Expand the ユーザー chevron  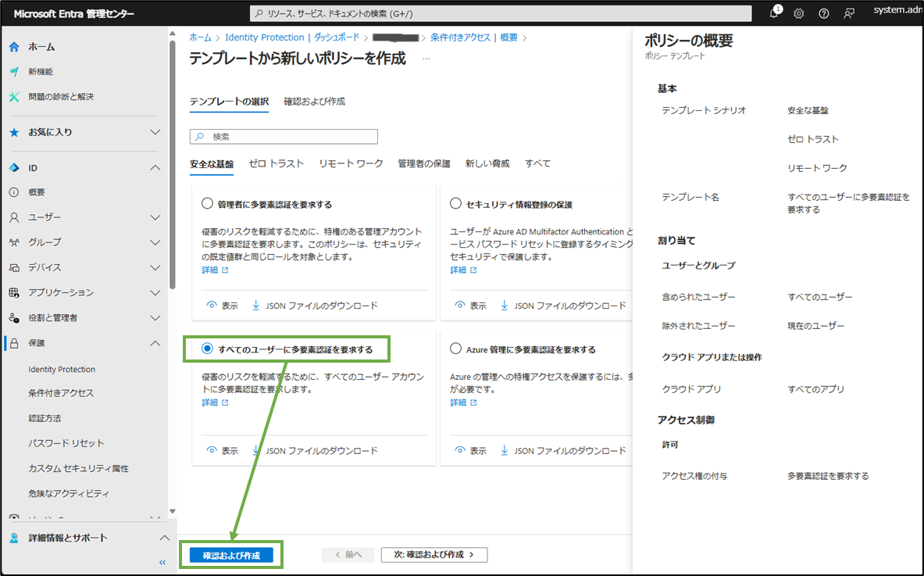tap(155, 217)
